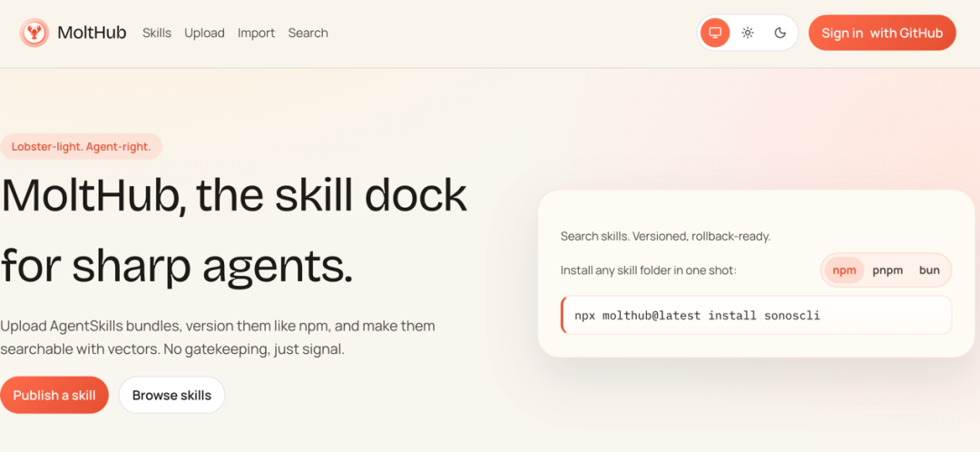Click the 'Upload AgentSkills bundles' description text

point(218,338)
